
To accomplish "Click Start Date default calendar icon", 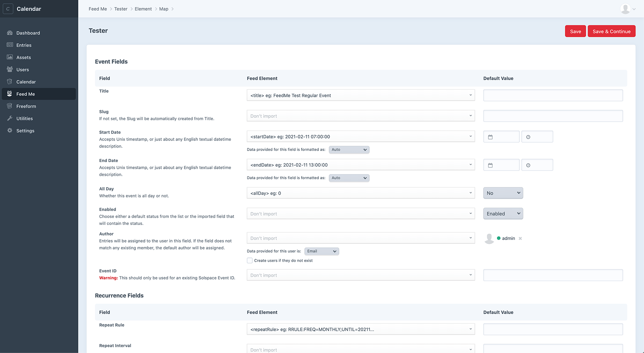I will point(491,137).
